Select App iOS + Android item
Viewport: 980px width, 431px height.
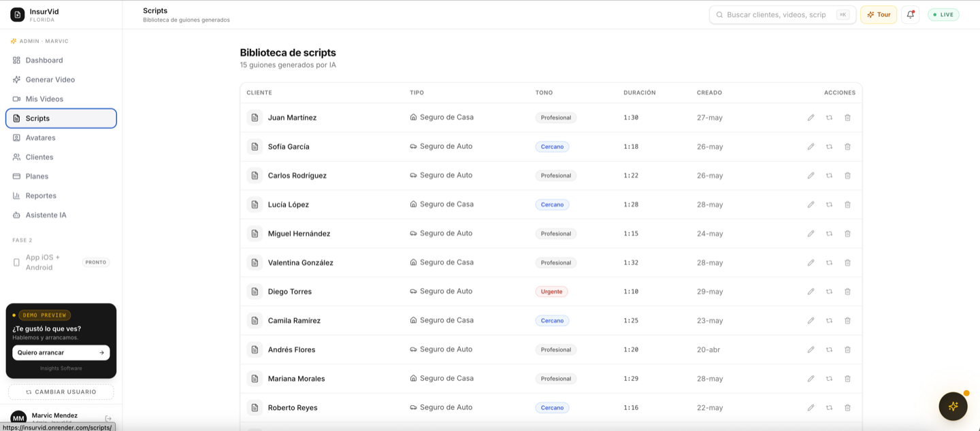pos(61,262)
